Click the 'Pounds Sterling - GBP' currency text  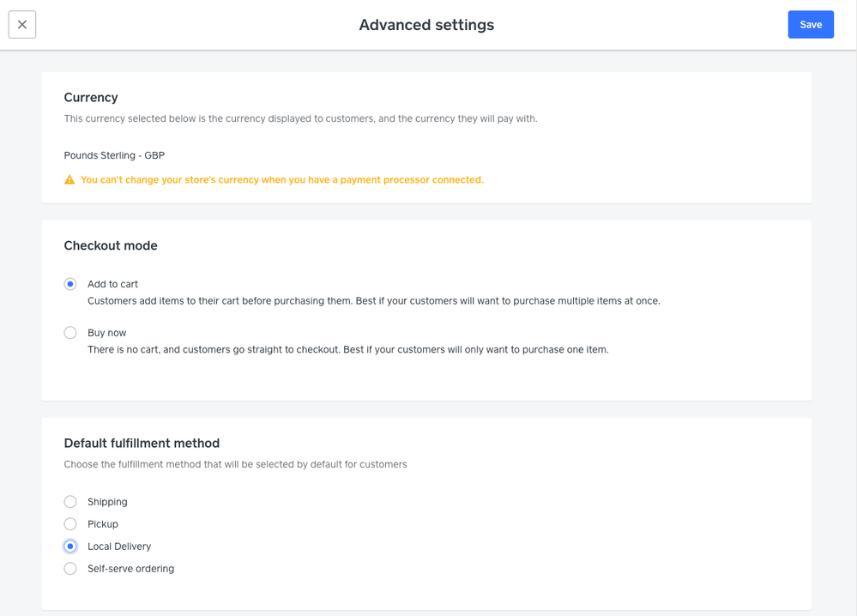(x=114, y=155)
